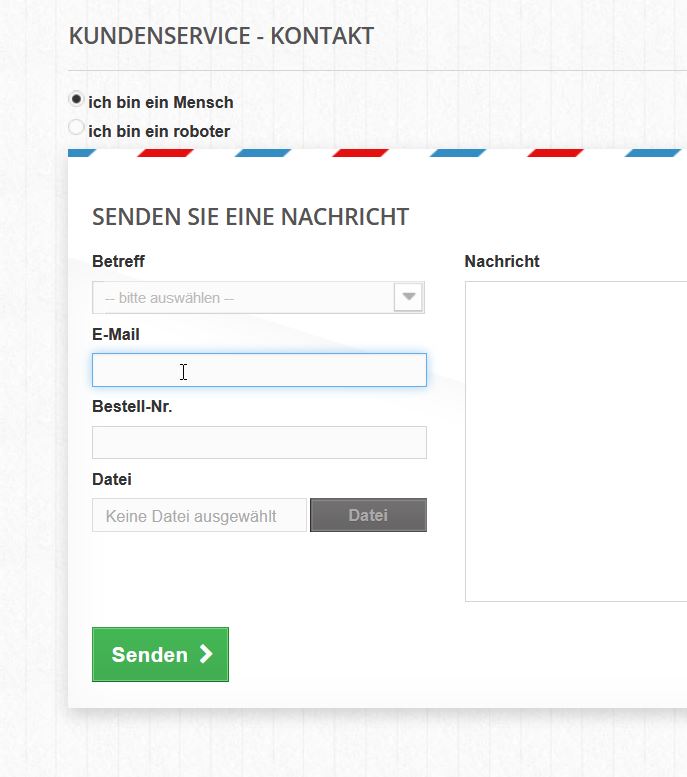This screenshot has width=687, height=777.
Task: Click inside the Nachricht text area
Action: (576, 442)
